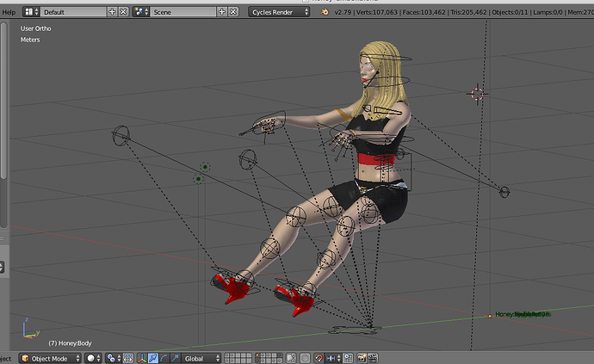Click the Objects:0/11 statistics text
The width and height of the screenshot is (594, 364).
tap(510, 12)
